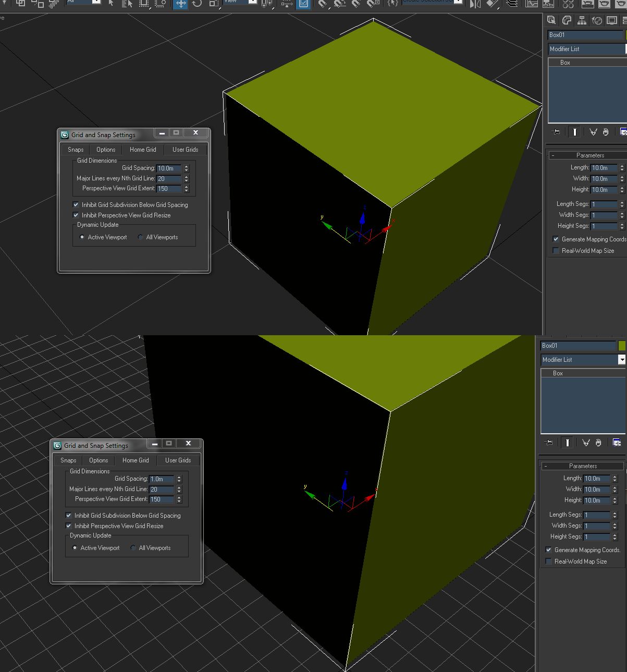627x672 pixels.
Task: Adjust Grid Spacing spinner in upper dialog
Action: (186, 168)
